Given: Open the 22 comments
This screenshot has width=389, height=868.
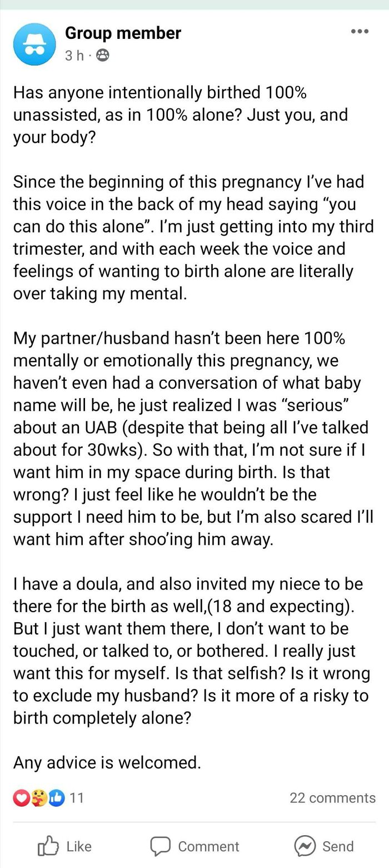Looking at the screenshot, I should (x=332, y=797).
